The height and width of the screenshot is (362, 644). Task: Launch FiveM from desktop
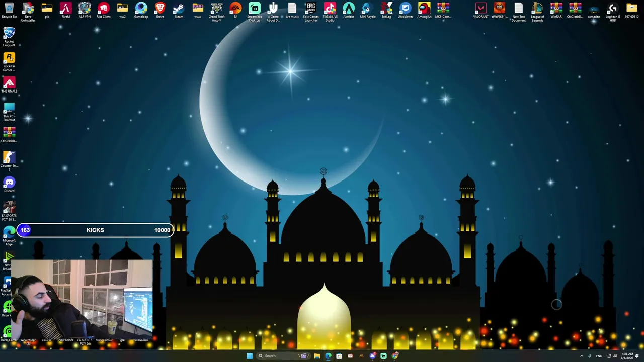tap(65, 10)
